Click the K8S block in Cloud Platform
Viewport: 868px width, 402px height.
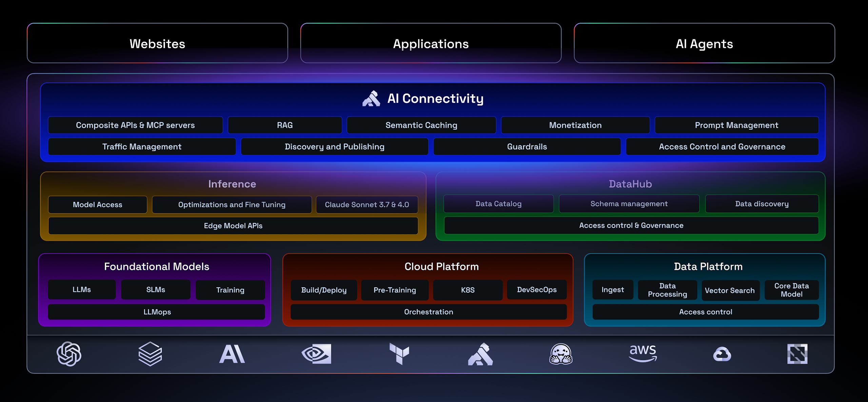[x=468, y=290]
